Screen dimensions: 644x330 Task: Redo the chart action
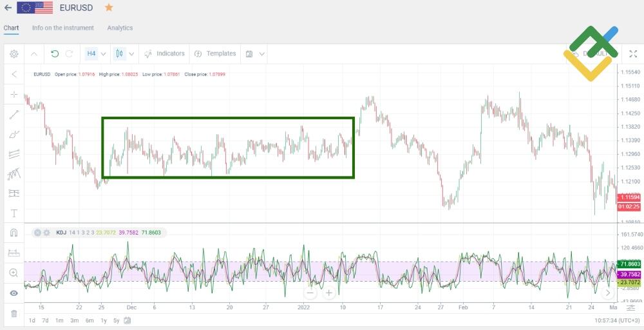(x=70, y=53)
